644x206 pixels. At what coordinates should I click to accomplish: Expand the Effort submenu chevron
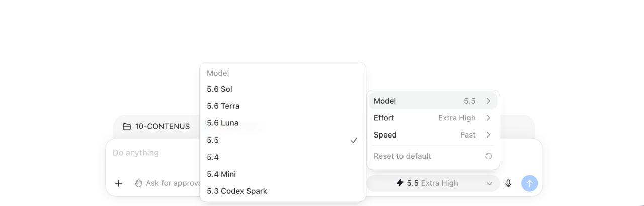click(x=488, y=118)
